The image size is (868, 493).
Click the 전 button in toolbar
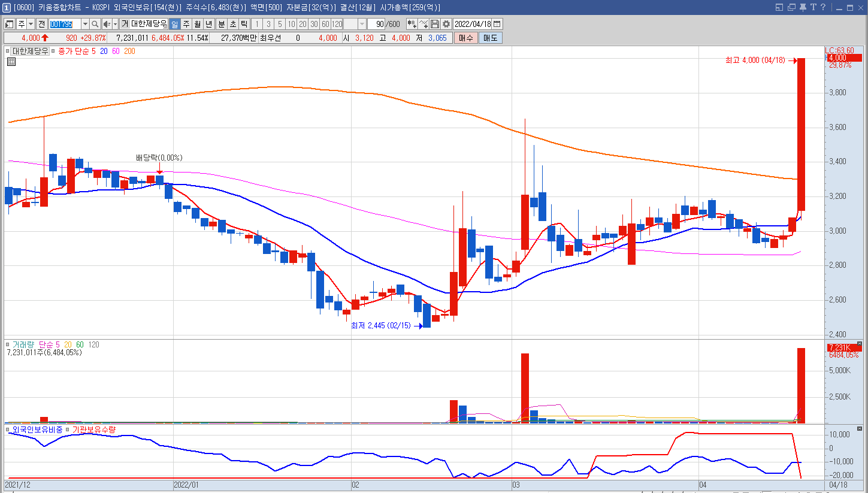coord(41,24)
